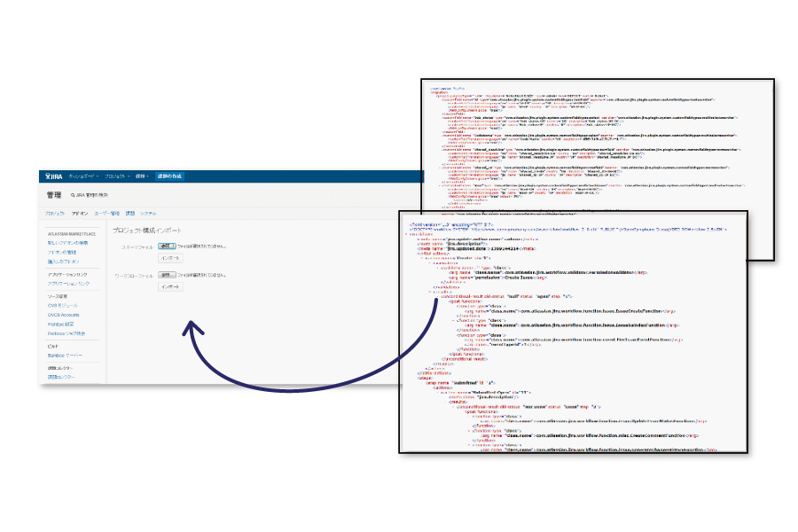Open アドオンの管理 sidebar link
Screen dimensions: 798x532
62,253
